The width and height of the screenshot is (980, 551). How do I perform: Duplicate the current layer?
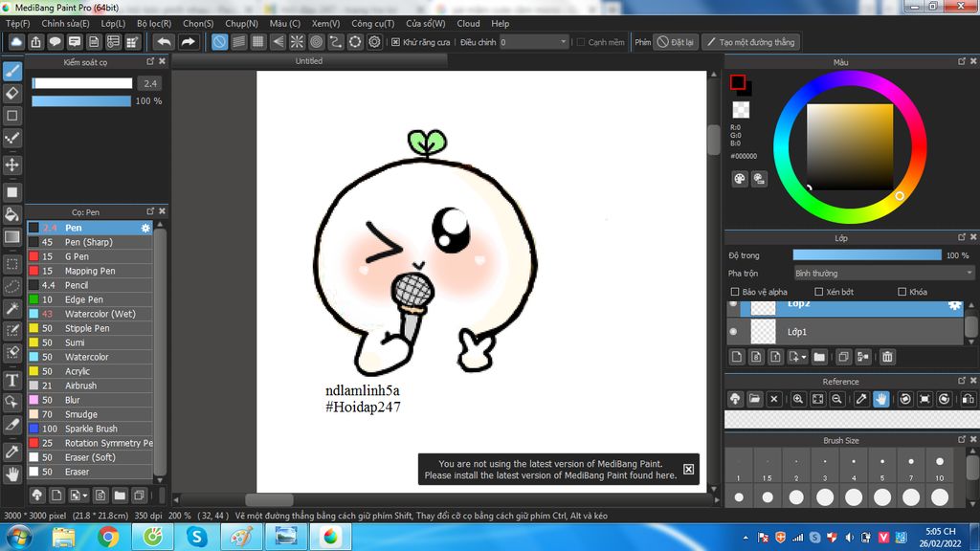[843, 357]
